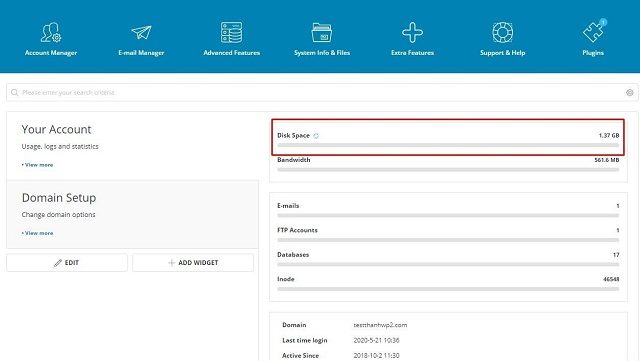The width and height of the screenshot is (640, 361).
Task: Open search settings gear icon
Action: click(x=630, y=93)
